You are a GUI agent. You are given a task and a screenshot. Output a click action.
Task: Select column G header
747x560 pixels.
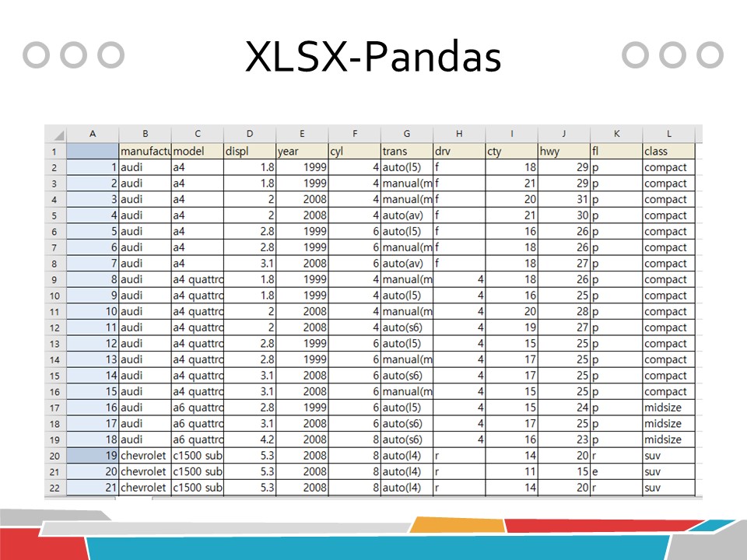tap(407, 134)
